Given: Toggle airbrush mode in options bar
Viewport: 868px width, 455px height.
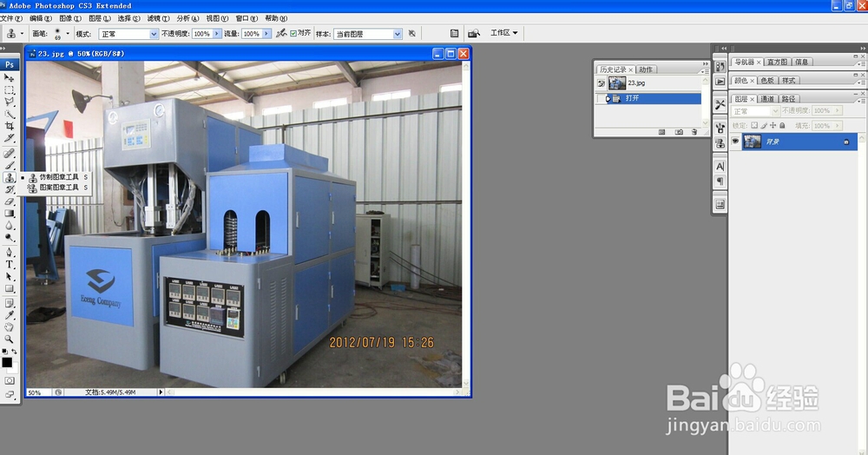Looking at the screenshot, I should tap(281, 33).
